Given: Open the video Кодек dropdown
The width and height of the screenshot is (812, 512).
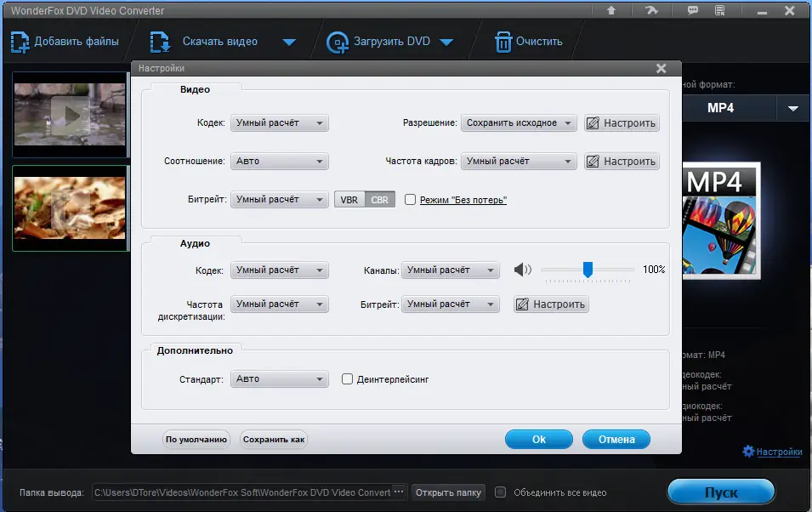Looking at the screenshot, I should click(279, 122).
